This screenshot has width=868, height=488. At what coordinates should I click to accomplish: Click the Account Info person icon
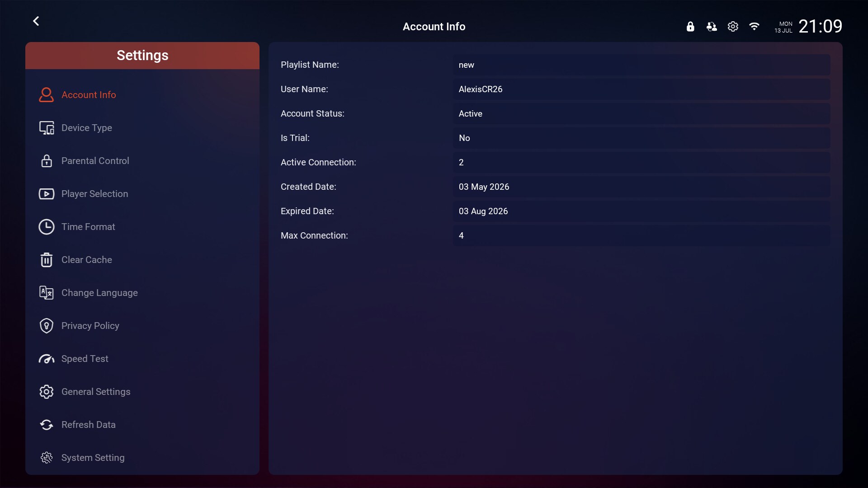[x=46, y=95]
